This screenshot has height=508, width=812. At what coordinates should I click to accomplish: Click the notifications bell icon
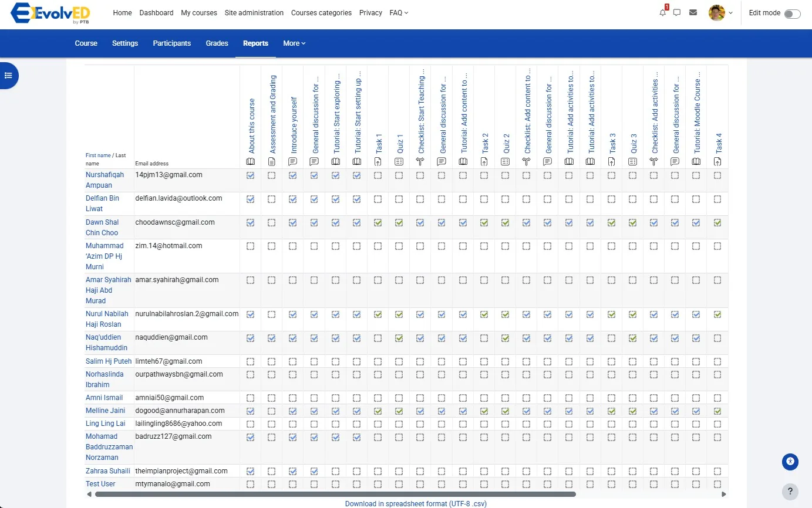662,12
